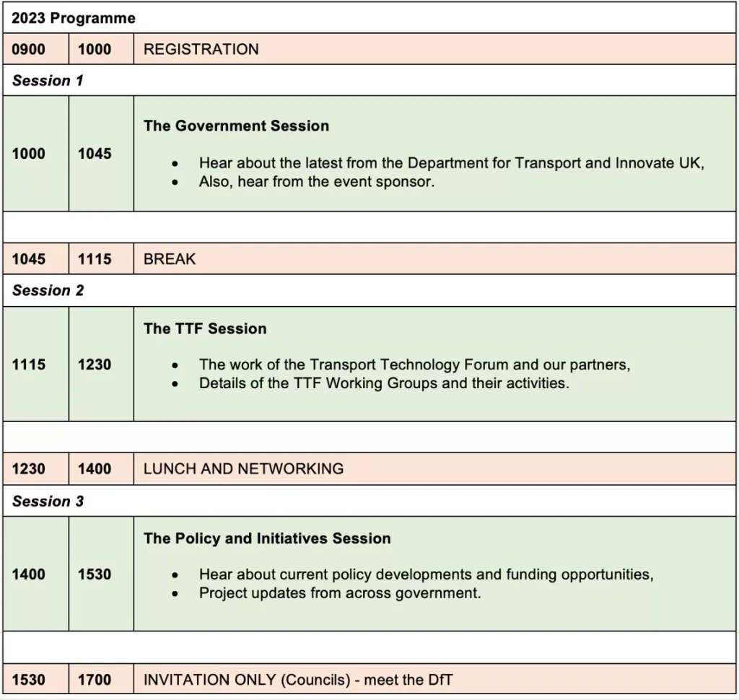Click the Project updates bullet line
Screen dimensions: 739x700
(340, 593)
